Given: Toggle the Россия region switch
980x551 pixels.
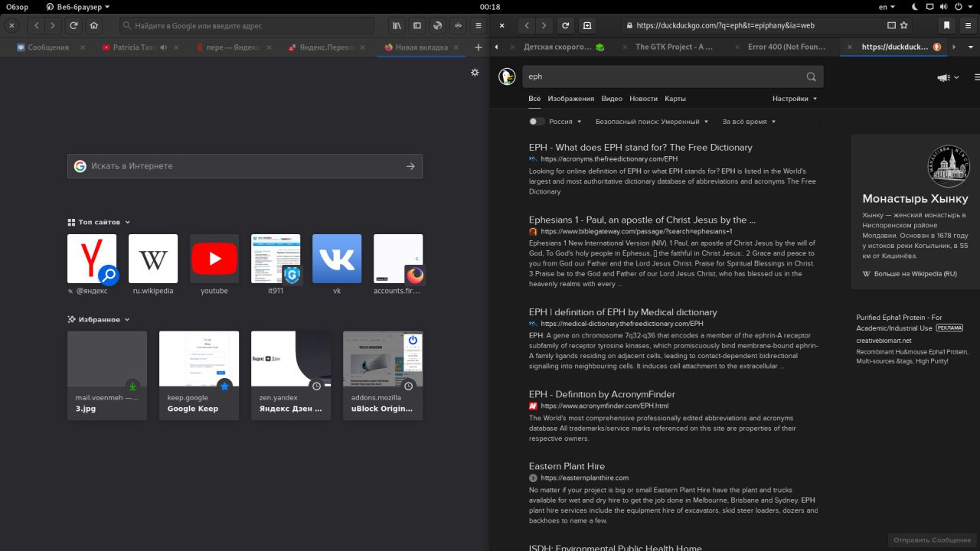Looking at the screenshot, I should tap(537, 122).
